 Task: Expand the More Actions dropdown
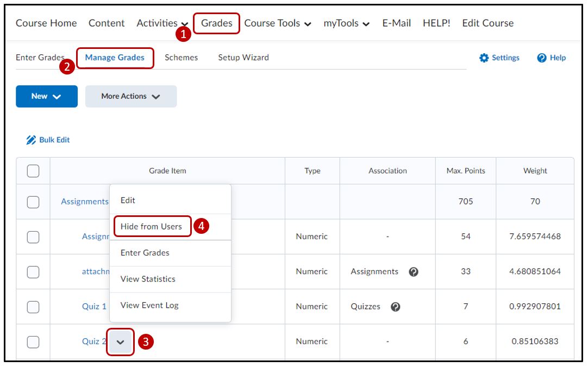pos(131,96)
